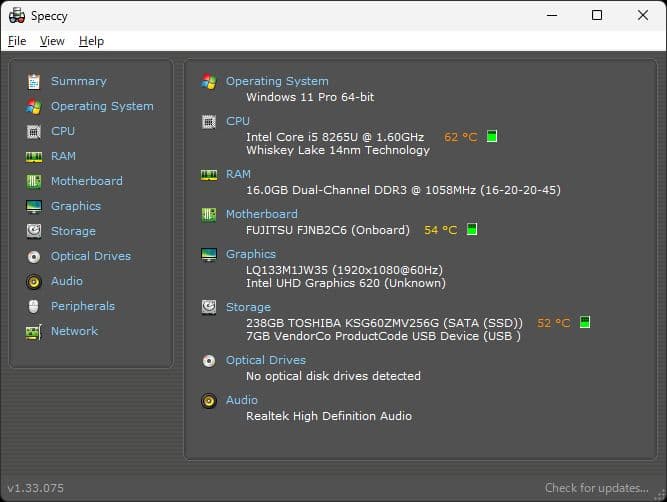Click the Windows 11 Pro 64-bit text
The width and height of the screenshot is (667, 502).
point(310,97)
